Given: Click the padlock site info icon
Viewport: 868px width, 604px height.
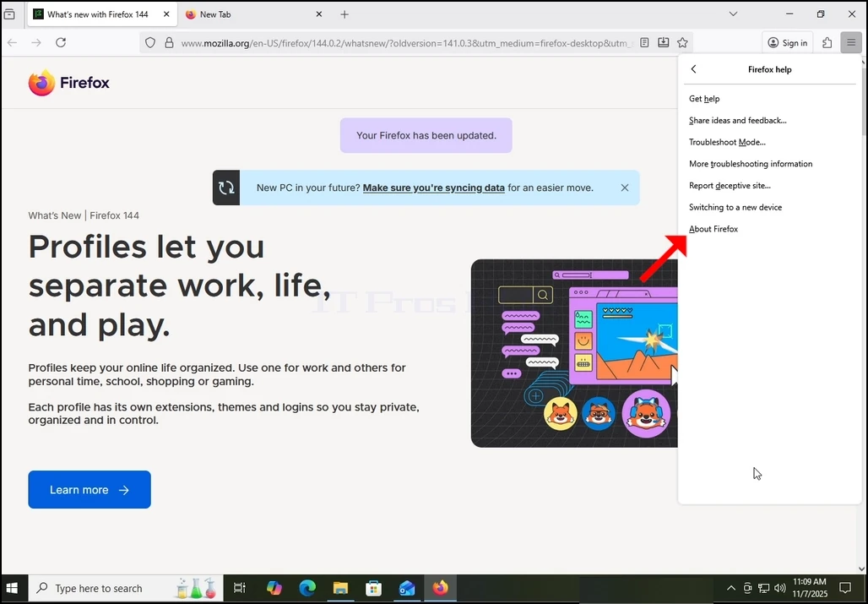Looking at the screenshot, I should pyautogui.click(x=170, y=42).
